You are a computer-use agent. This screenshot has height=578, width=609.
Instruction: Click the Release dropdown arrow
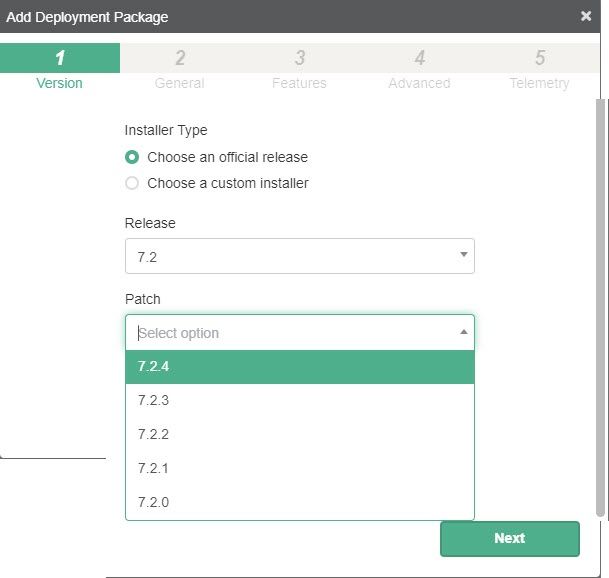point(463,255)
